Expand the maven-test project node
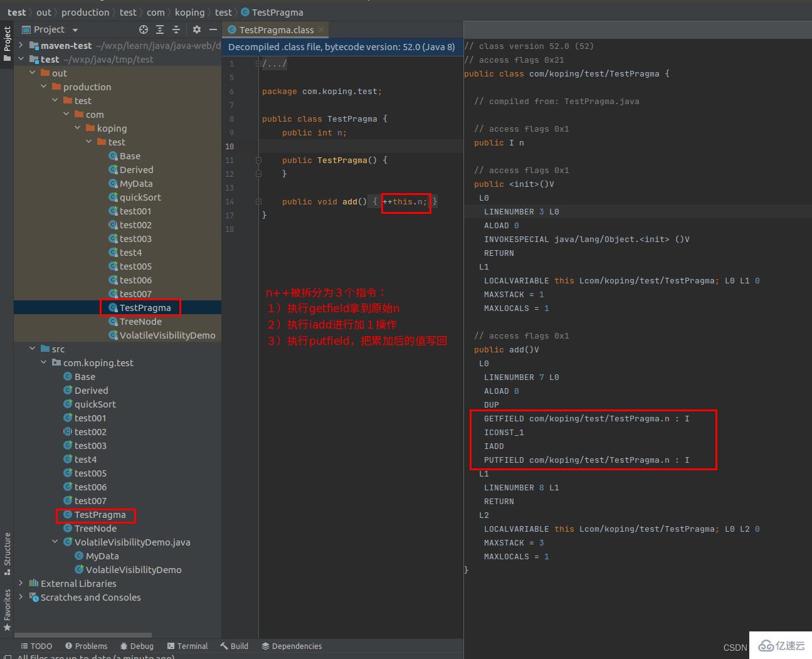 21,45
